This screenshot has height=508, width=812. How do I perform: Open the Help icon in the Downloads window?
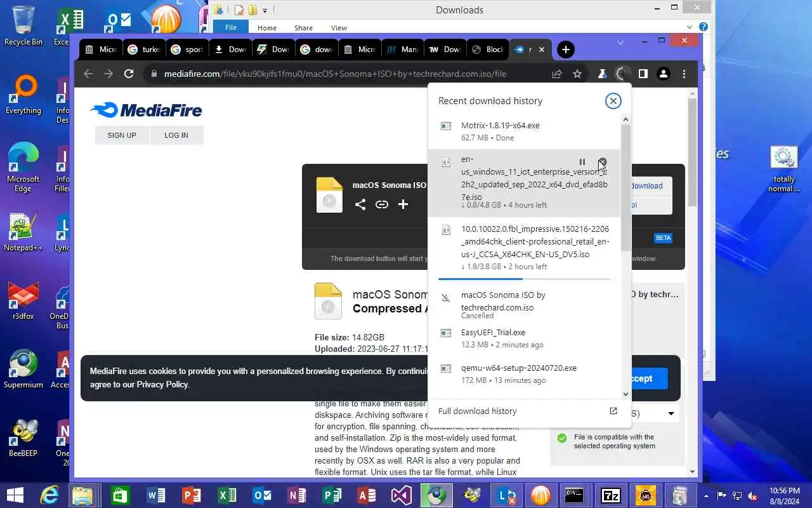tap(703, 27)
